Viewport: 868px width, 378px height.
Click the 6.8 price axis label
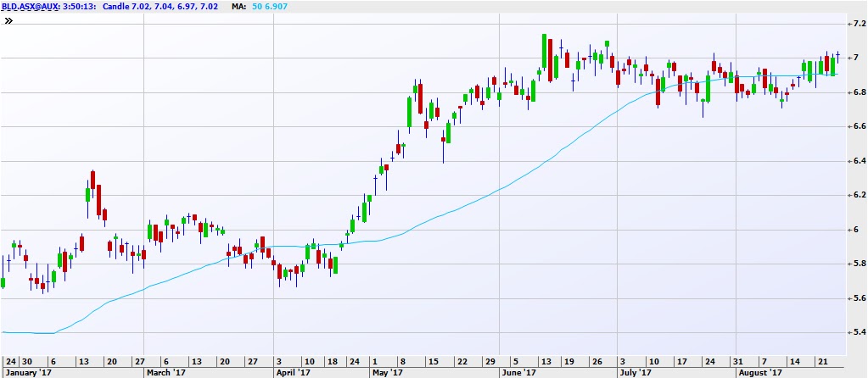[860, 92]
